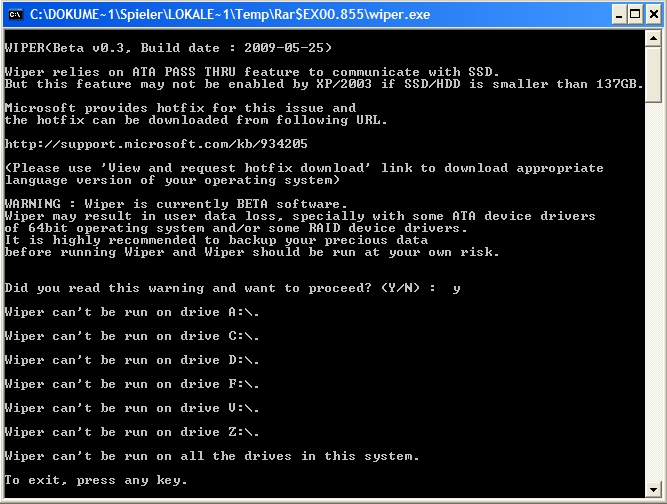This screenshot has width=667, height=504.
Task: Maximize the wiper.exe console window
Action: click(635, 15)
